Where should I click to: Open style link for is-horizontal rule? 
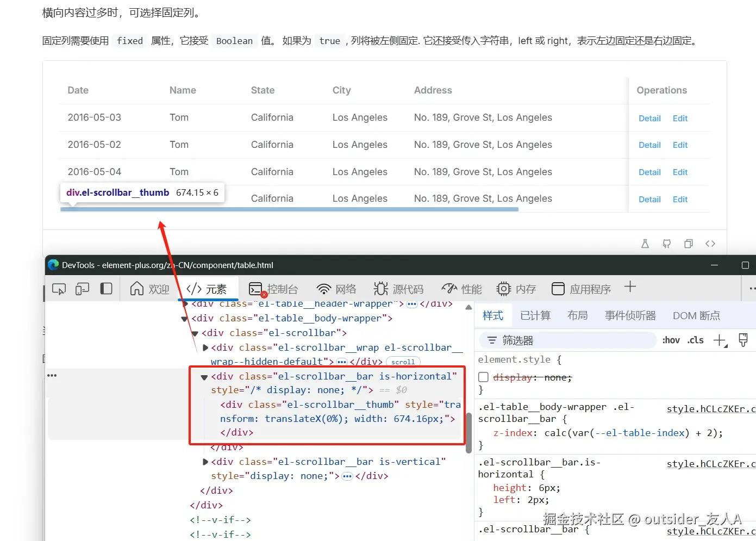point(711,464)
